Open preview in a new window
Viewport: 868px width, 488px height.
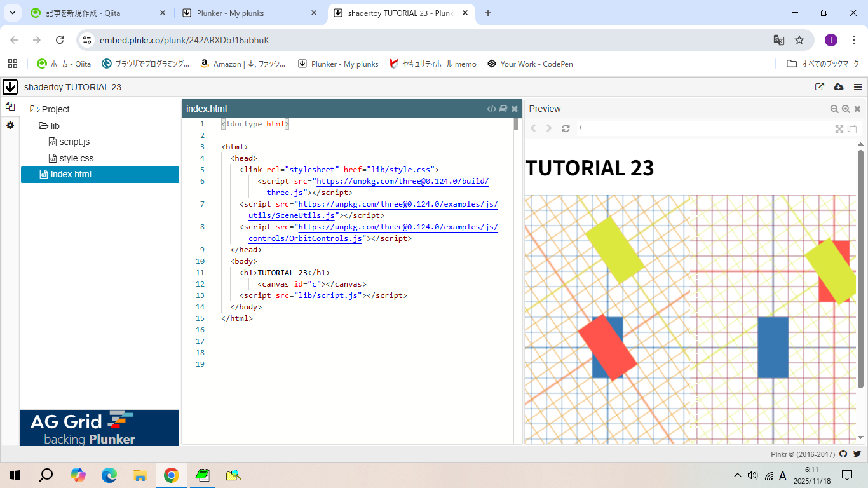pyautogui.click(x=820, y=87)
